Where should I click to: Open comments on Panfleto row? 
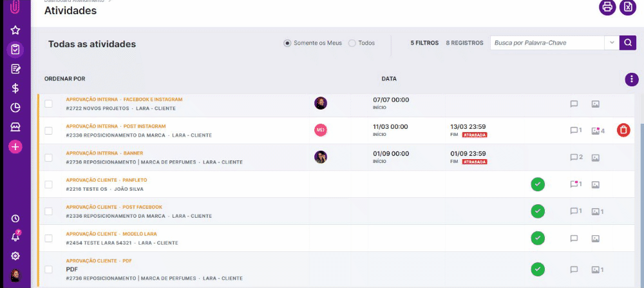pyautogui.click(x=576, y=184)
